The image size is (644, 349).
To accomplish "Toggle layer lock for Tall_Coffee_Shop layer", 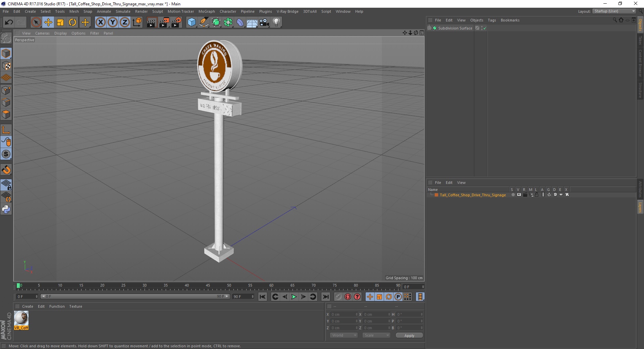I will point(537,195).
